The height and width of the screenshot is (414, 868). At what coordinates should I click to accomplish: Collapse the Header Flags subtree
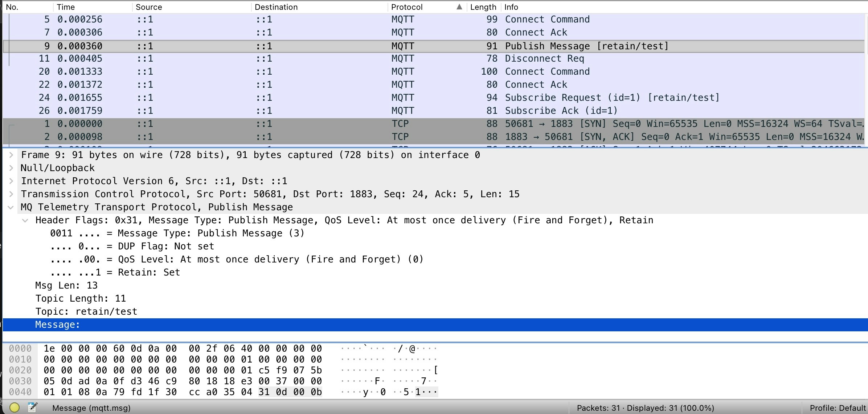[25, 220]
